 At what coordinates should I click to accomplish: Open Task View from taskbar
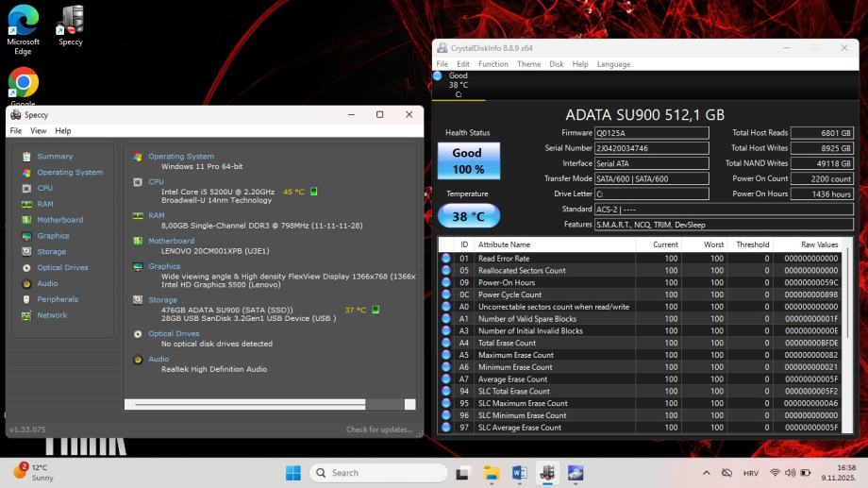(x=462, y=473)
